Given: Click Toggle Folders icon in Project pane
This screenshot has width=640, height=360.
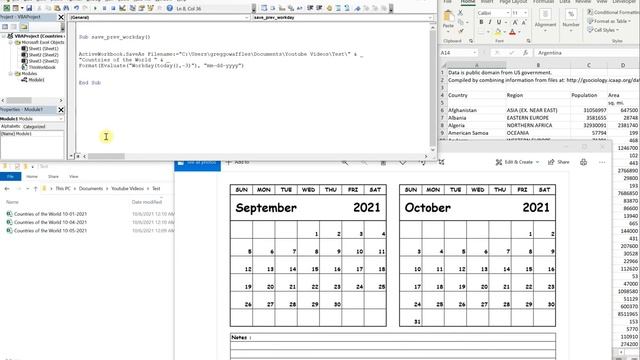Looking at the screenshot, I should tap(24, 27).
